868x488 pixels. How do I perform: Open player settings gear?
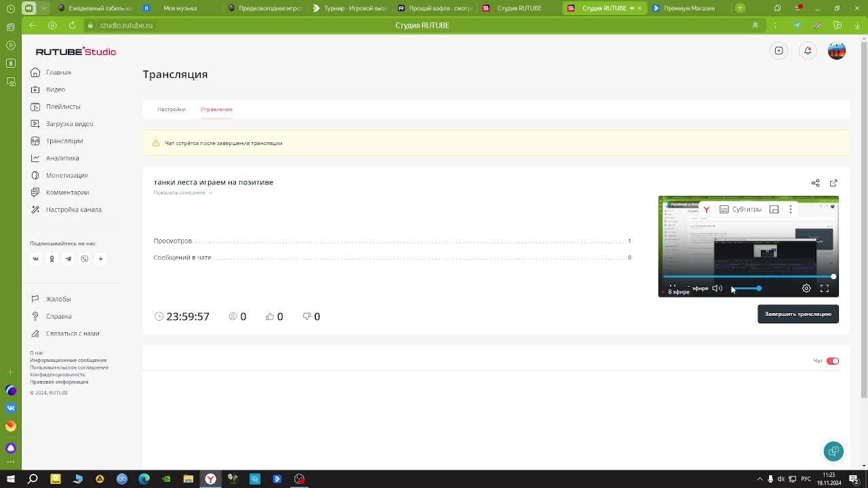pos(806,288)
